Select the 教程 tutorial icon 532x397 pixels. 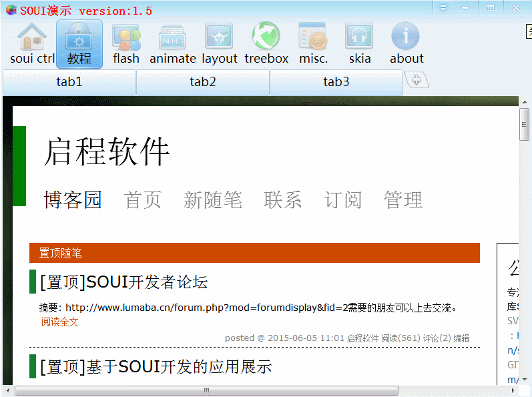pyautogui.click(x=79, y=44)
